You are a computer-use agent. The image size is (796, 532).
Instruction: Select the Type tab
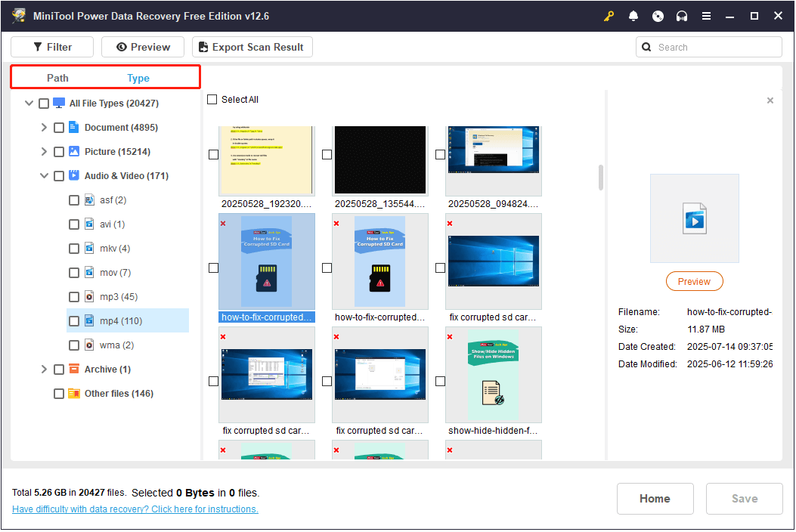point(138,77)
